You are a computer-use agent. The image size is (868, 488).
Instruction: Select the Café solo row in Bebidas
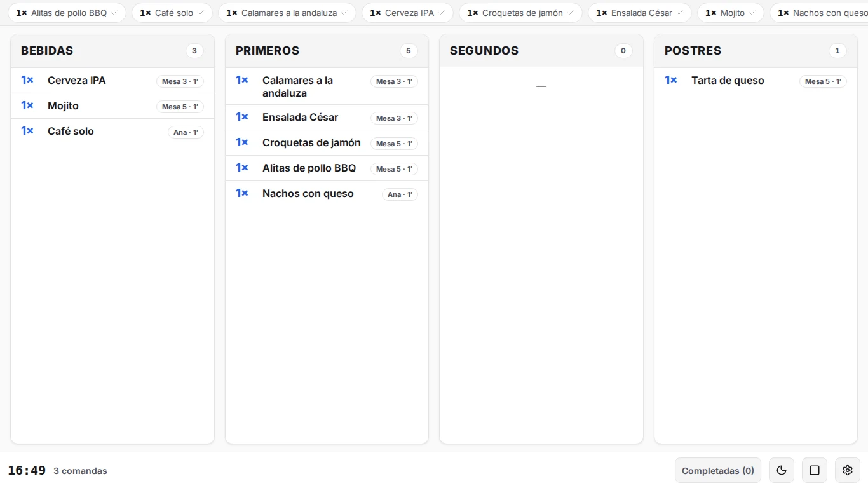[112, 132]
